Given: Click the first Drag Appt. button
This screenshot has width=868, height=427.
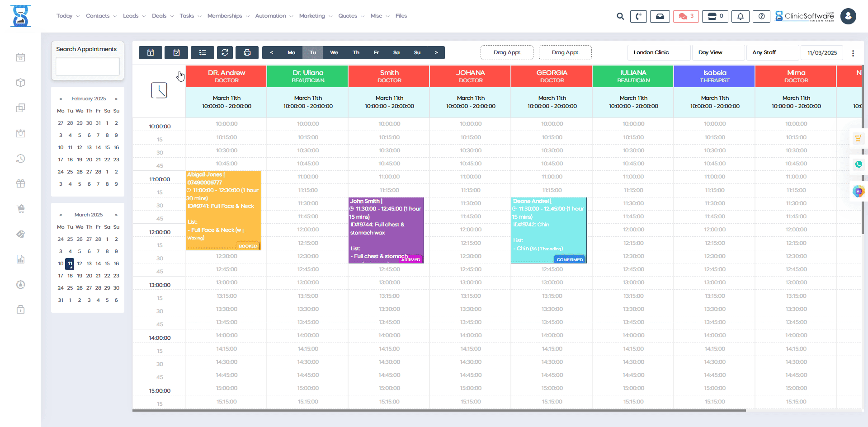Looking at the screenshot, I should click(x=507, y=52).
